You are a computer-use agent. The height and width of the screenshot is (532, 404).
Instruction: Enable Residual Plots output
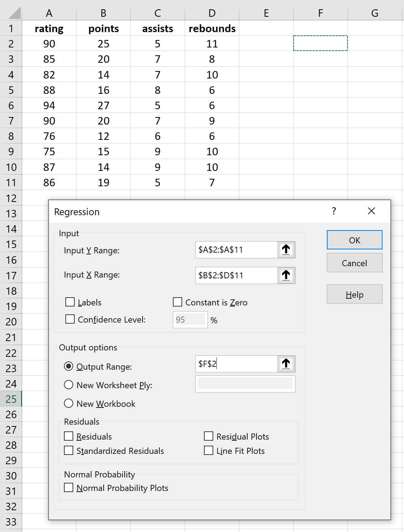[x=209, y=436]
